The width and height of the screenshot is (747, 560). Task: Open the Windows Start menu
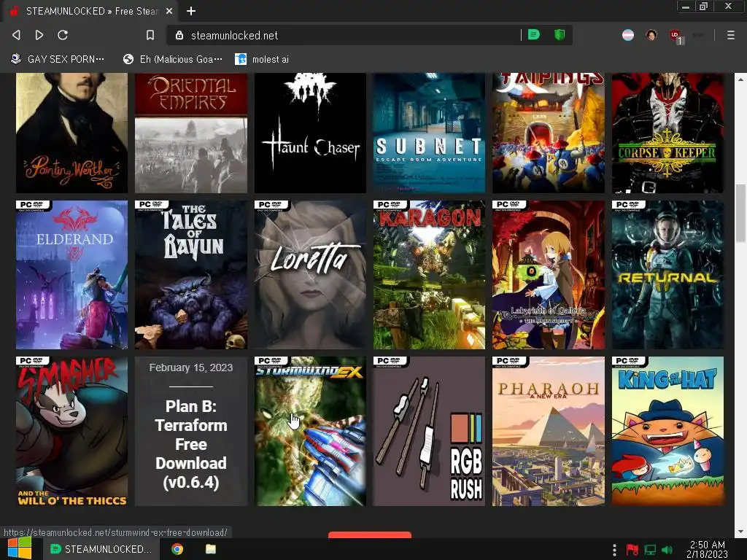click(x=19, y=548)
